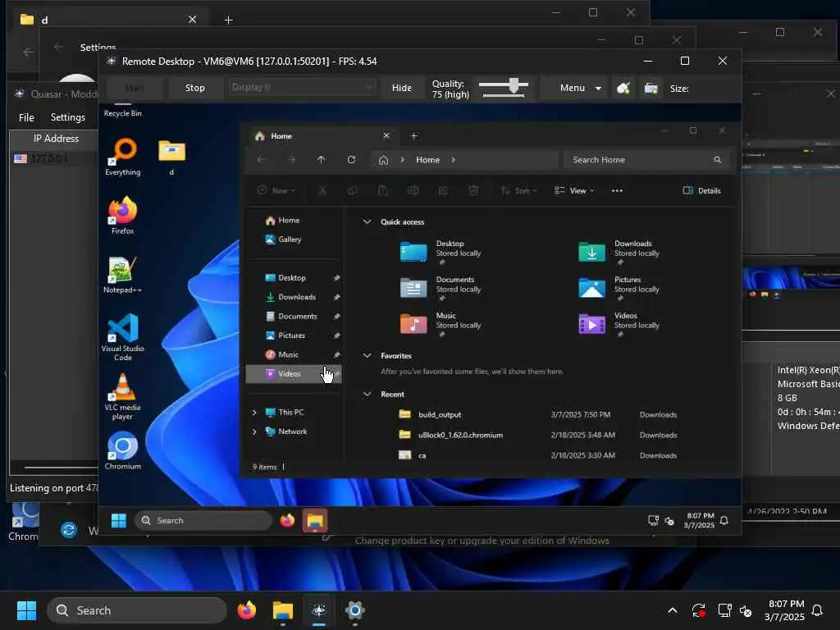Select Pictures in Explorer sidebar
Viewport: 840px width, 630px height.
pyautogui.click(x=294, y=336)
